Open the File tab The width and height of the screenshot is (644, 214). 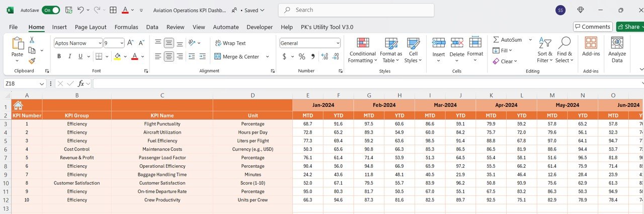[x=13, y=27]
